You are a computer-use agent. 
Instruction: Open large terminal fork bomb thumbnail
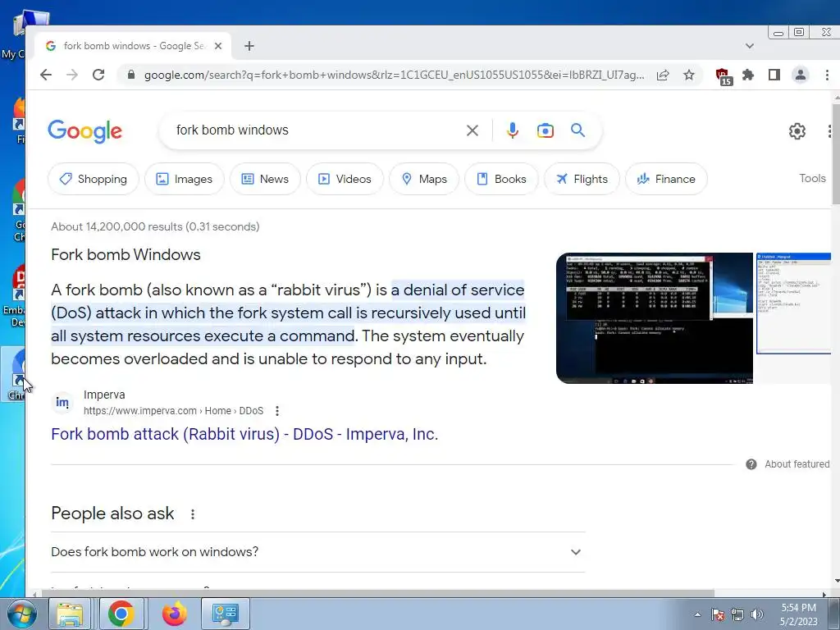click(x=654, y=318)
